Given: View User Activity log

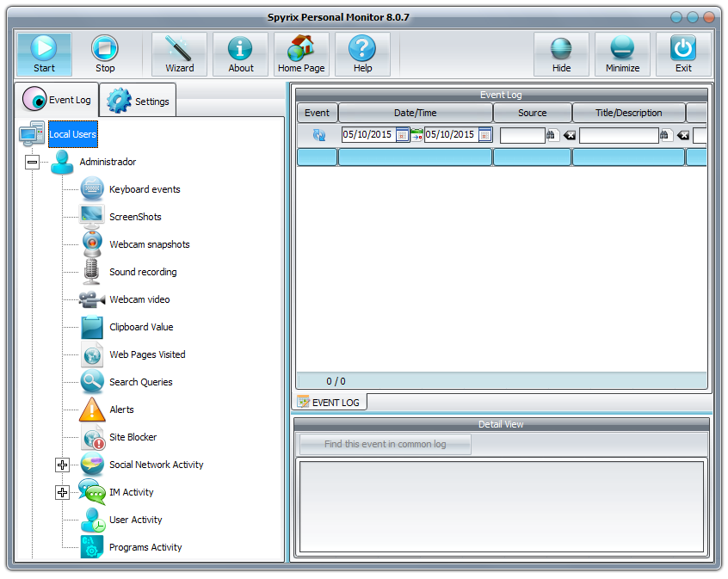Looking at the screenshot, I should [x=136, y=520].
